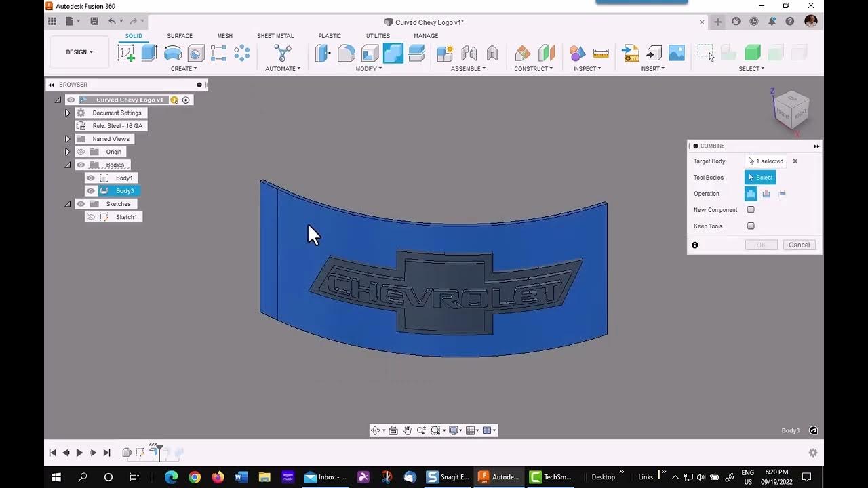Open the Automate tool icon

(283, 53)
